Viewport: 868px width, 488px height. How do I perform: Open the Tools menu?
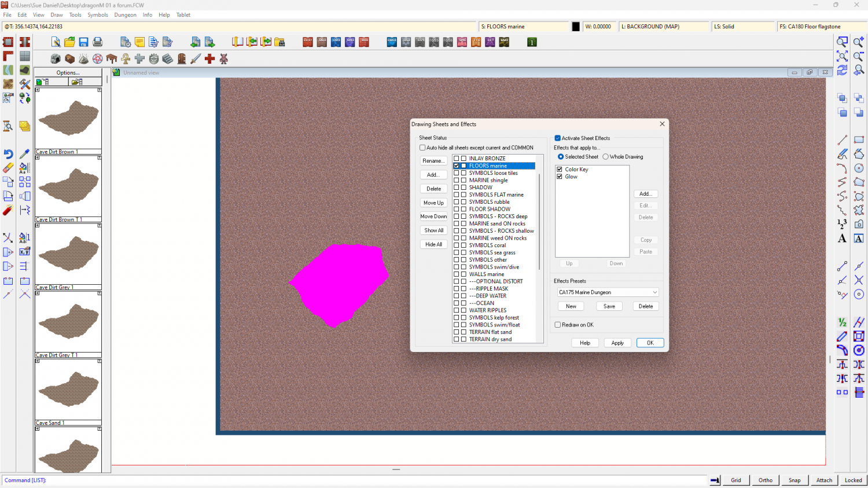pos(75,15)
